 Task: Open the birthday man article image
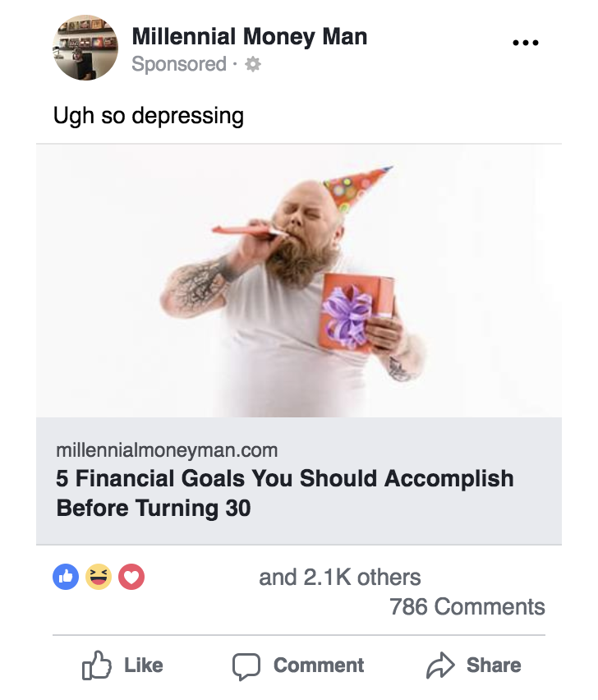299,281
